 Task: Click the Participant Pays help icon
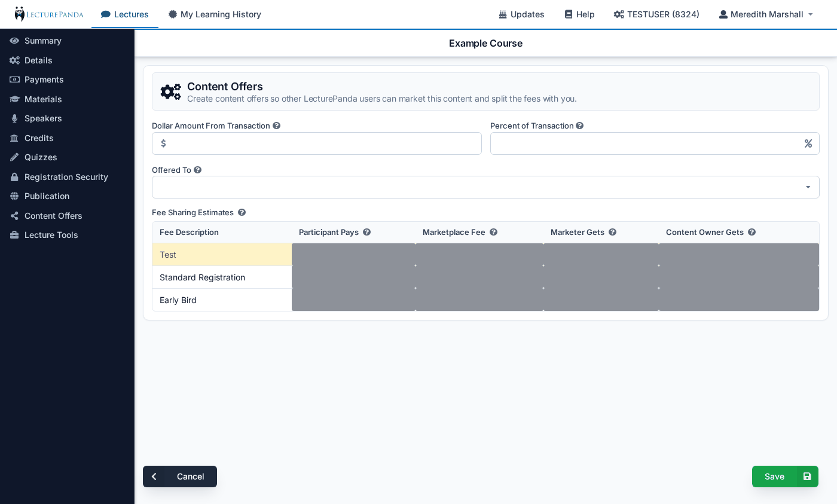[366, 232]
